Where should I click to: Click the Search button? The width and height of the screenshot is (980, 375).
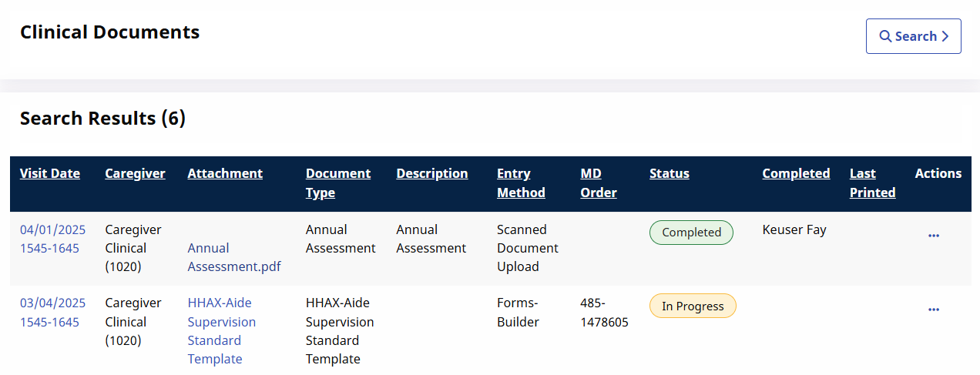914,36
